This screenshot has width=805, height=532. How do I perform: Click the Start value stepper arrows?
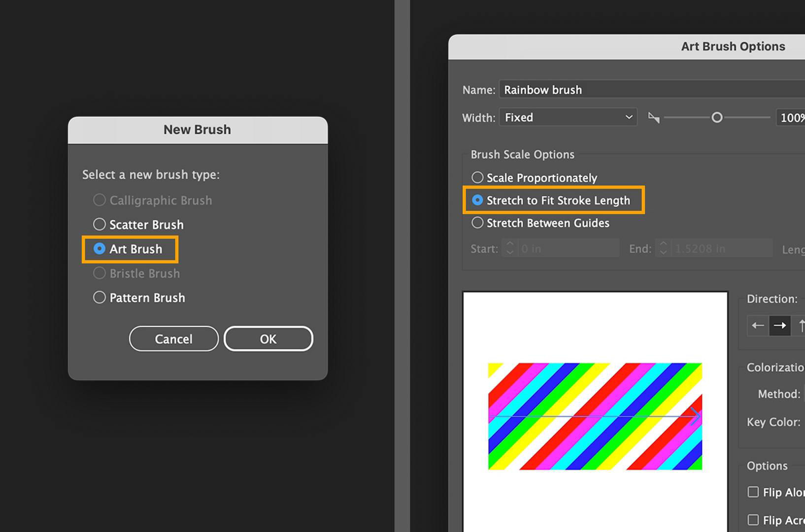[510, 249]
